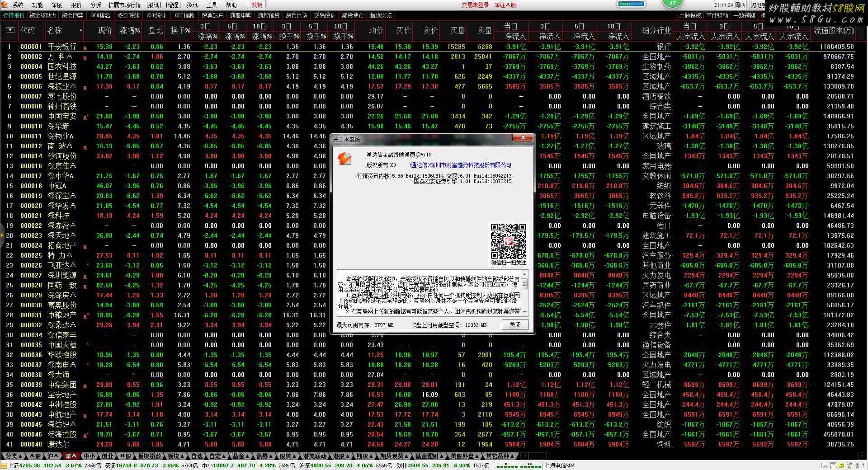
Task: Select the 康达尔 stock name in last row
Action: (58, 444)
